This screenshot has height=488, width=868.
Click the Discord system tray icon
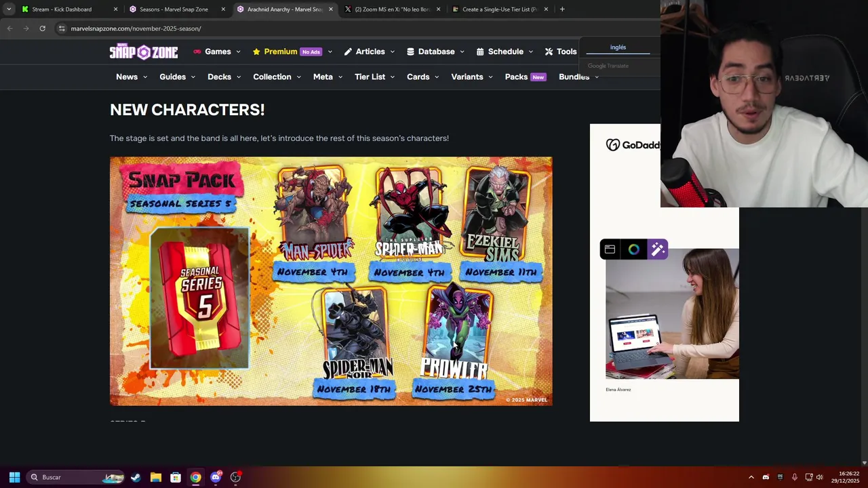(x=766, y=477)
